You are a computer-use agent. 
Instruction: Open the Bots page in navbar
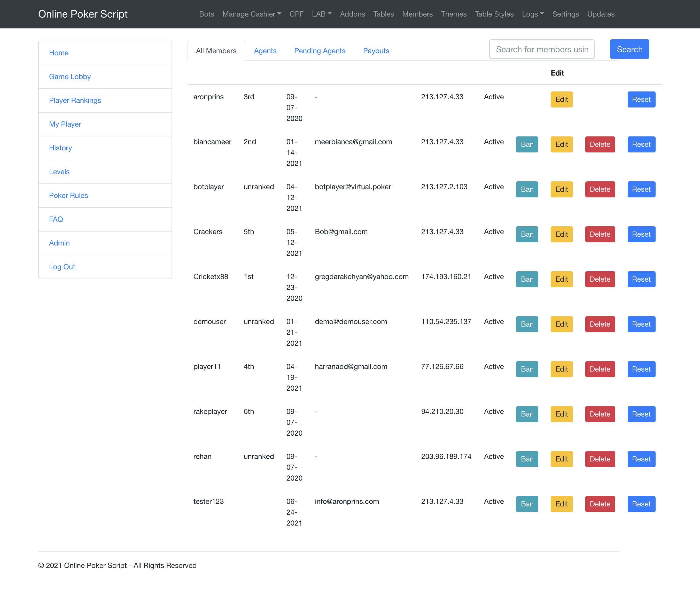point(206,14)
